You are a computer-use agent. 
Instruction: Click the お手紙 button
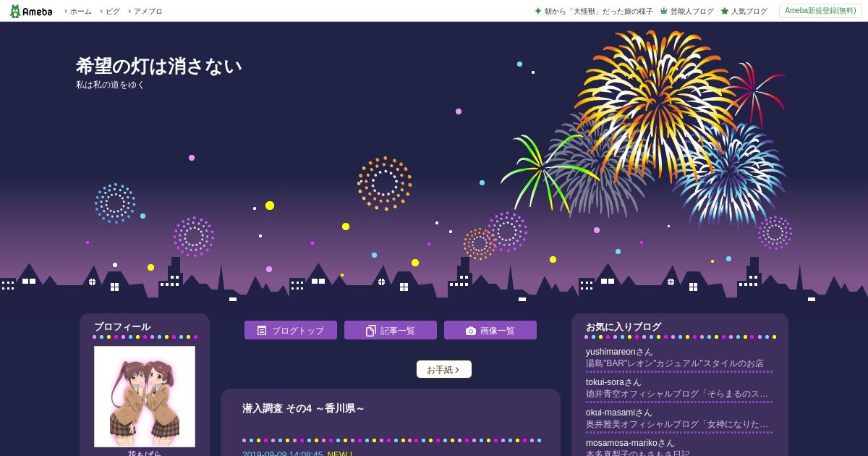[x=444, y=369]
